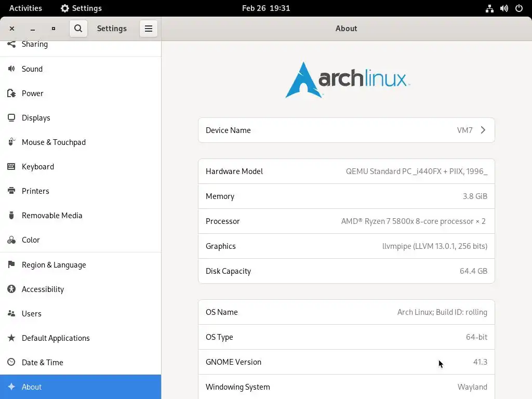Click the Memory value 3.8 GiB
Screen dimensions: 532x399
[475, 196]
